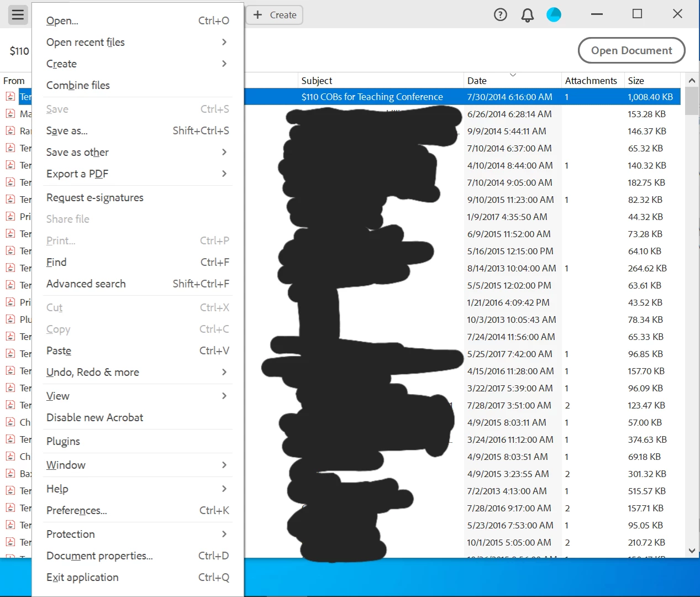Choose Paste from the menu

tap(138, 350)
